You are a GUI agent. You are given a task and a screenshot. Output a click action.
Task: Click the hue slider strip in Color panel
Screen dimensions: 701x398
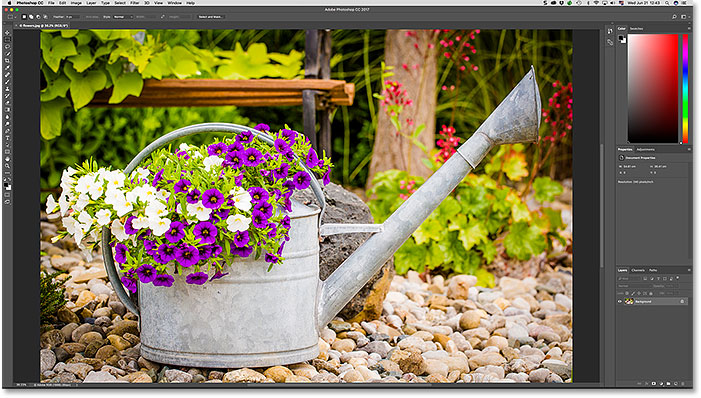(685, 89)
